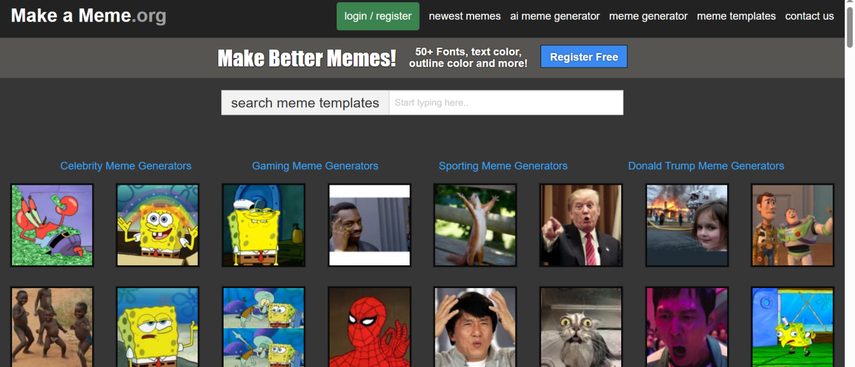Click the login / register button
The height and width of the screenshot is (367, 855).
coord(378,16)
